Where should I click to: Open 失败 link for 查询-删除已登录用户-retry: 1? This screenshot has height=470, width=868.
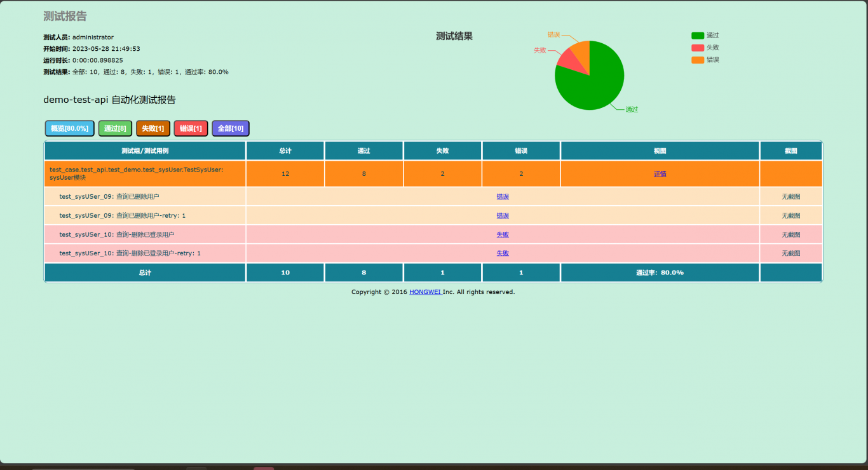[503, 253]
